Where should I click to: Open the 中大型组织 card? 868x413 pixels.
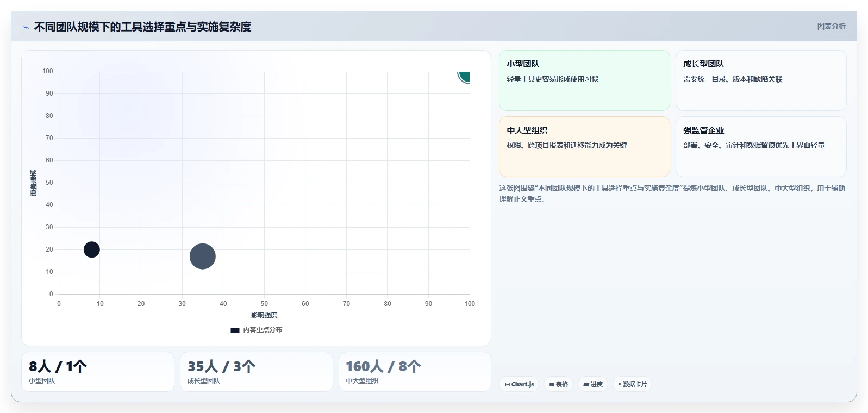[584, 147]
